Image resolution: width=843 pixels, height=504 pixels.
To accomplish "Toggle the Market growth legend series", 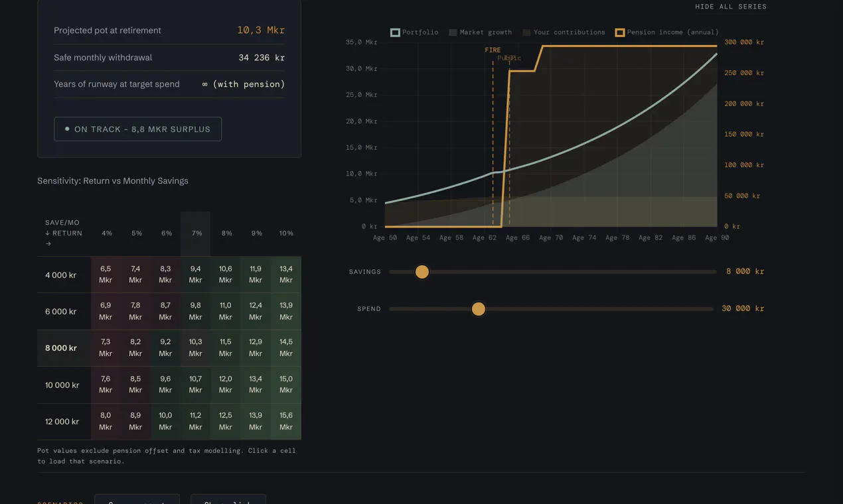I will tap(480, 32).
